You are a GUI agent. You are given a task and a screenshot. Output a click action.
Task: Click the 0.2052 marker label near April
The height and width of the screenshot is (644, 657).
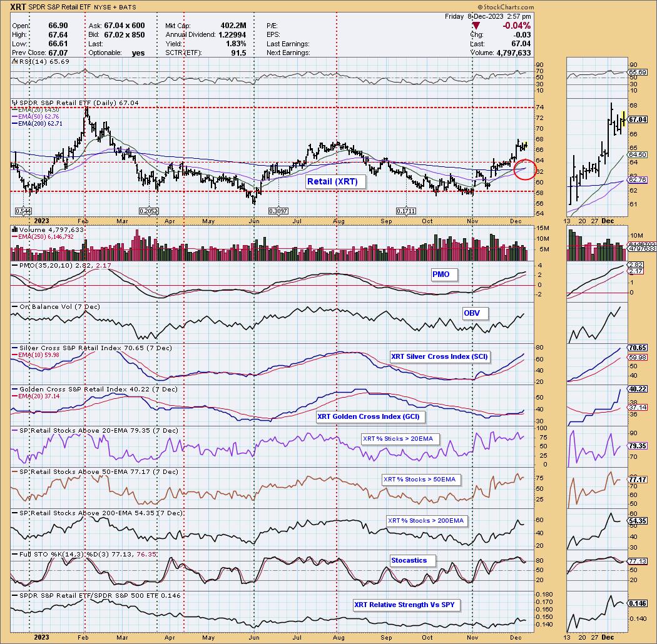[149, 211]
